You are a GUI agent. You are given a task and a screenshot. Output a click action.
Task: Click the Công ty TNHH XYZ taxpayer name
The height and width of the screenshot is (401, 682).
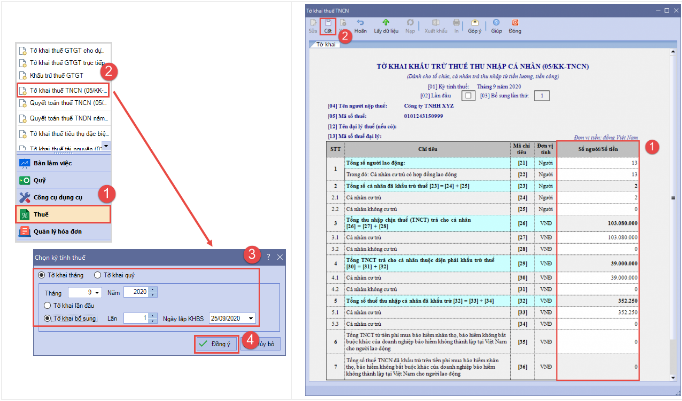(x=428, y=106)
